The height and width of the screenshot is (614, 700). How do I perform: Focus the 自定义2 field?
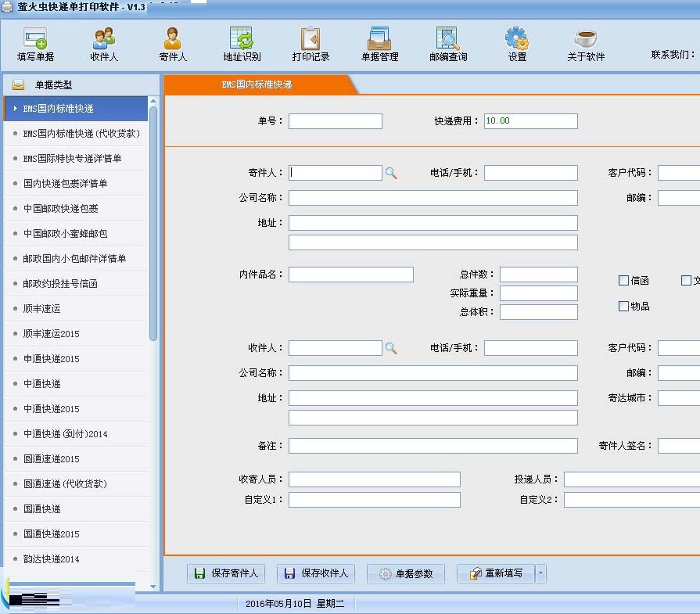[x=632, y=500]
